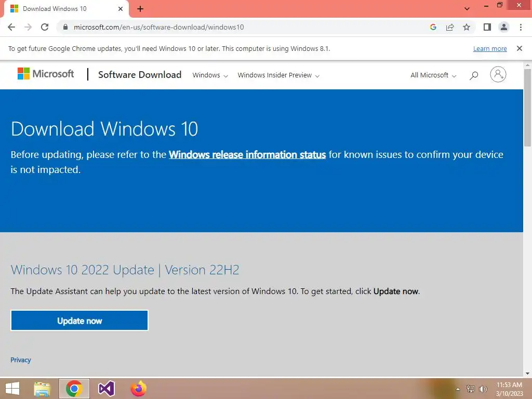Open a new tab with the plus button
The width and height of the screenshot is (532, 399).
140,9
